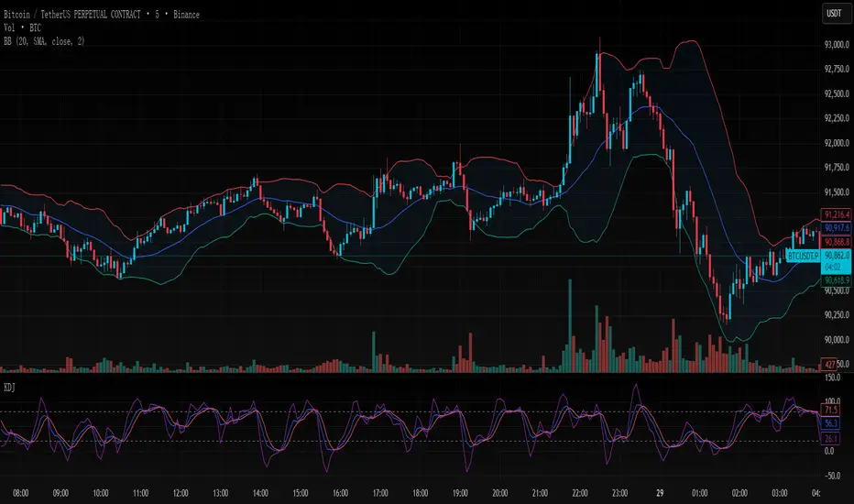
Task: Click the 90,862.0 current price countdown label
Action: tap(838, 256)
